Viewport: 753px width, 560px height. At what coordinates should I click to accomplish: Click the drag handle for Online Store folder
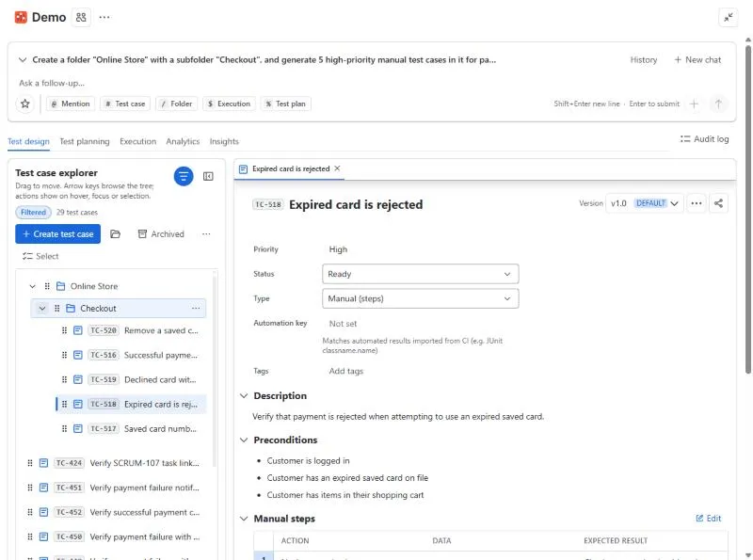[47, 286]
